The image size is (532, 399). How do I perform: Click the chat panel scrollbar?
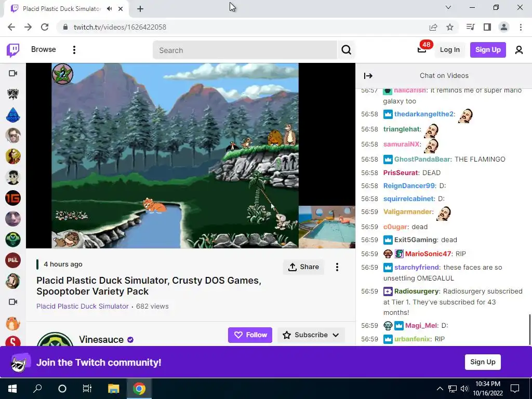529,329
